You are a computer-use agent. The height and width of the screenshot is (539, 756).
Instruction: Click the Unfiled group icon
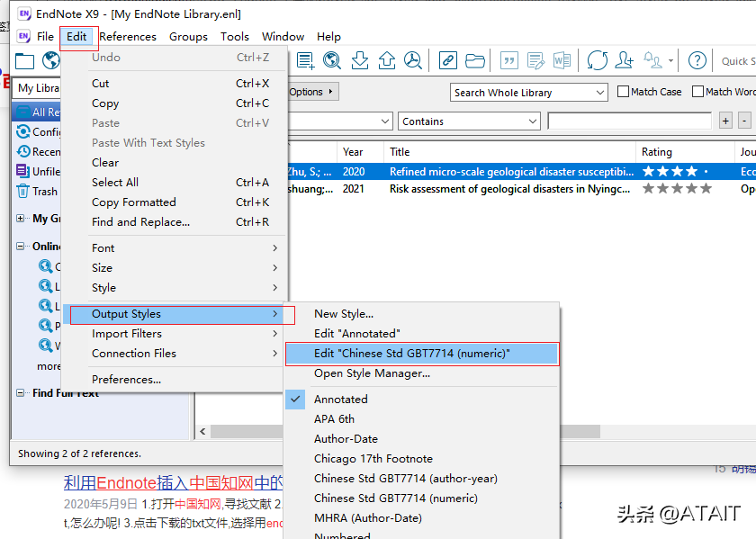coord(23,171)
